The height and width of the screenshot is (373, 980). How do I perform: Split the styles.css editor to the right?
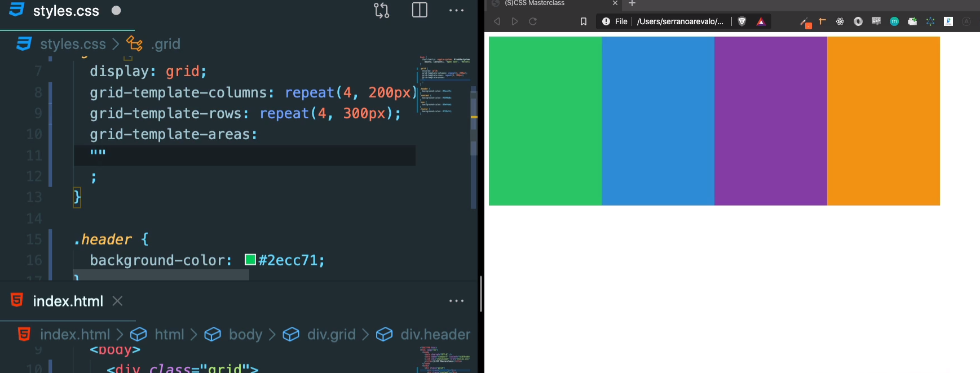tap(420, 10)
